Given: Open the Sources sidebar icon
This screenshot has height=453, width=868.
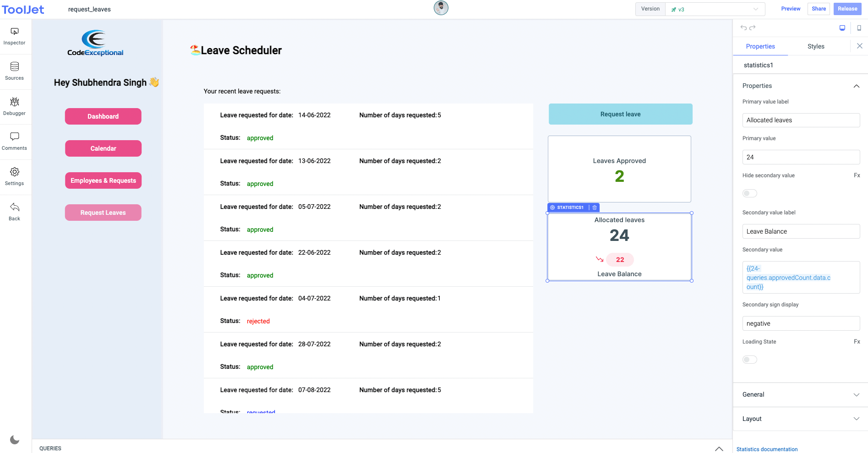Looking at the screenshot, I should click(x=15, y=71).
